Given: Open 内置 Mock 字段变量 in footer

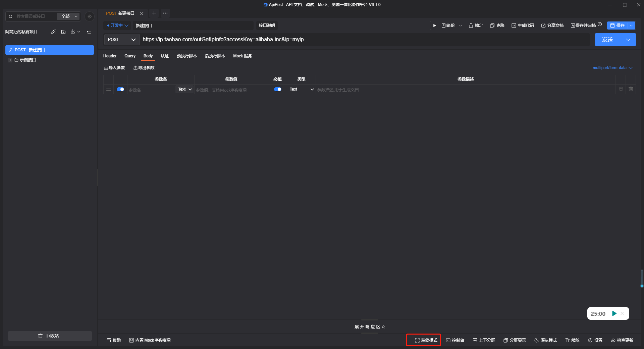Looking at the screenshot, I should [x=150, y=340].
